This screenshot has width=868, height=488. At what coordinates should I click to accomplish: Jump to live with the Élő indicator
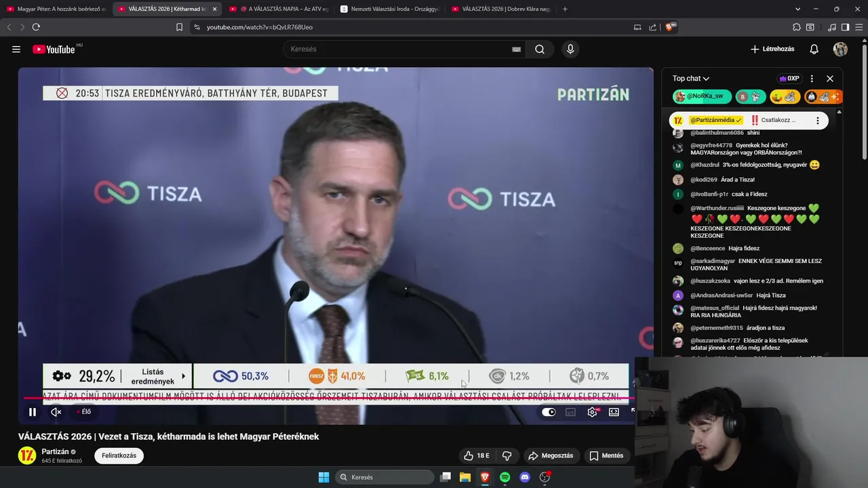tap(83, 411)
